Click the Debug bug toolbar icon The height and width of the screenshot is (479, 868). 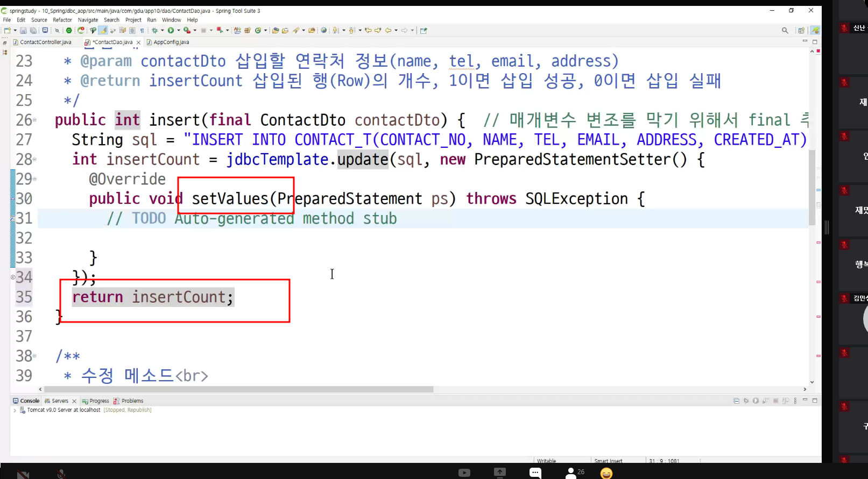(x=154, y=31)
